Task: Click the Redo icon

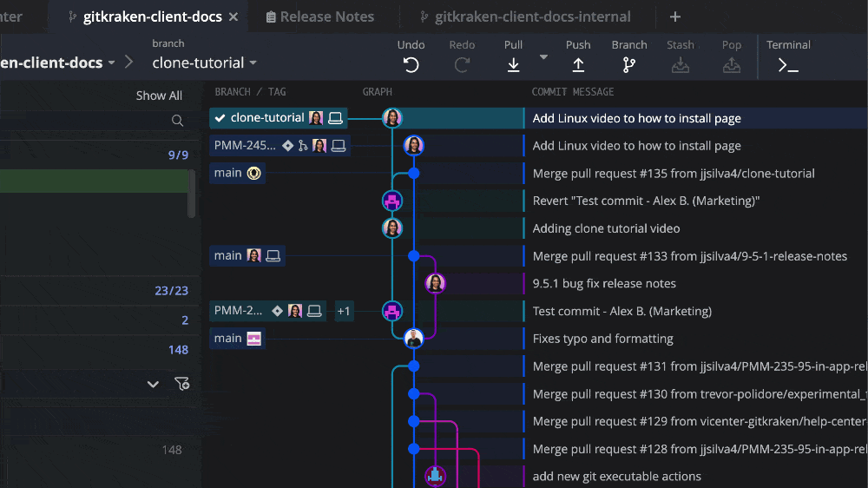Action: pyautogui.click(x=462, y=65)
